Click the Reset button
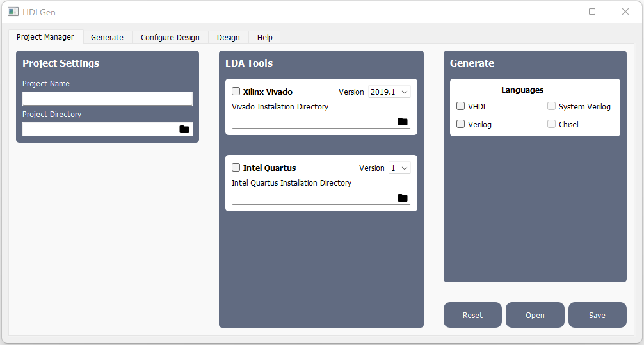644x345 pixels. tap(472, 315)
